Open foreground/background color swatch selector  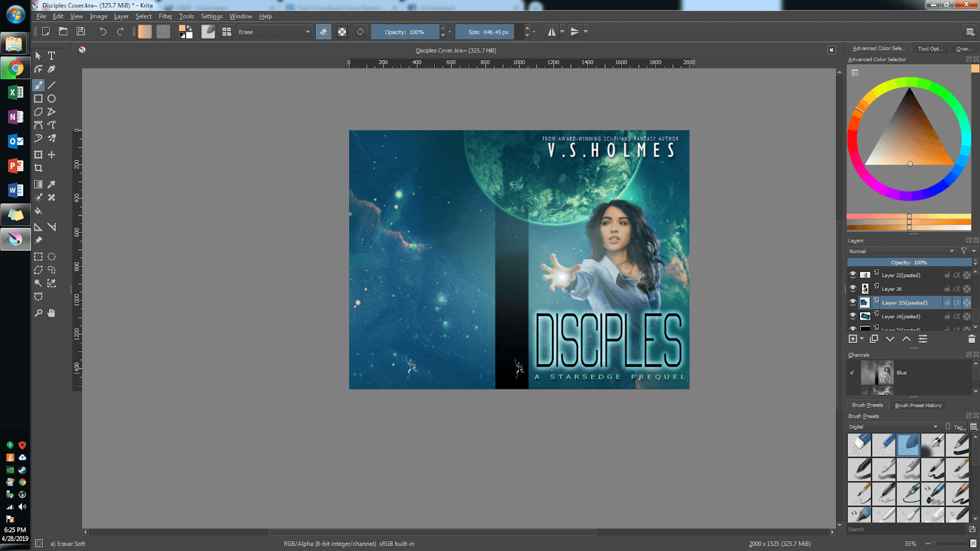tap(186, 32)
